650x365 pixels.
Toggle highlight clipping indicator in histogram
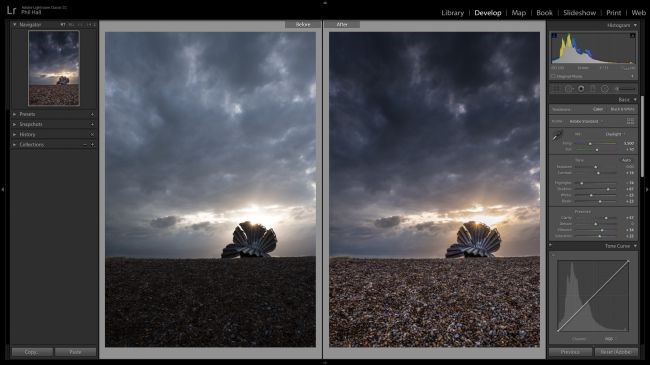pos(633,35)
